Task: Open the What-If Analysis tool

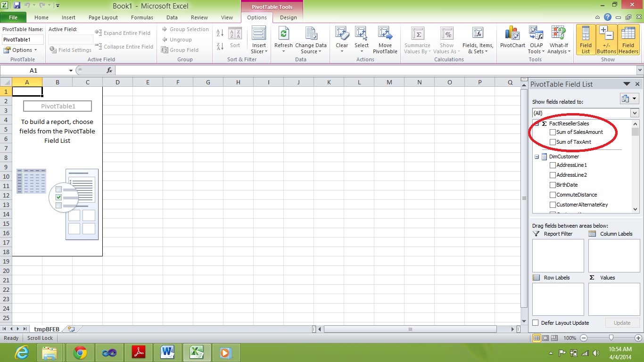Action: tap(559, 41)
